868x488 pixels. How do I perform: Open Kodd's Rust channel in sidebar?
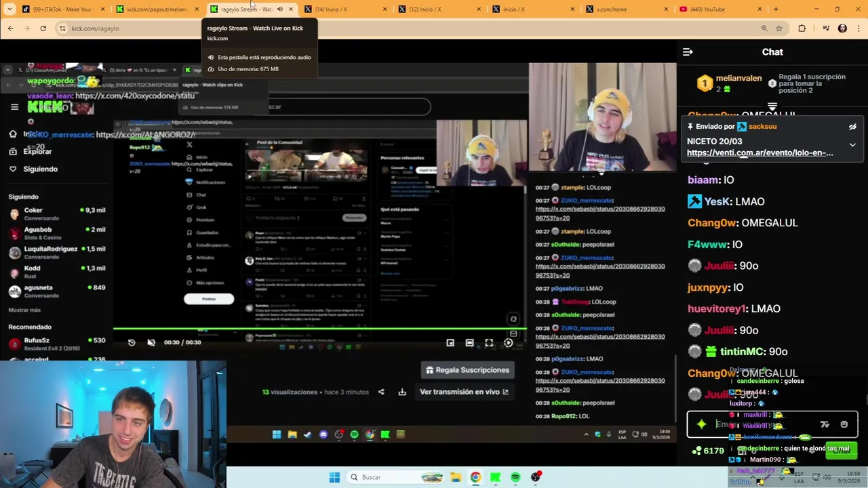point(57,271)
